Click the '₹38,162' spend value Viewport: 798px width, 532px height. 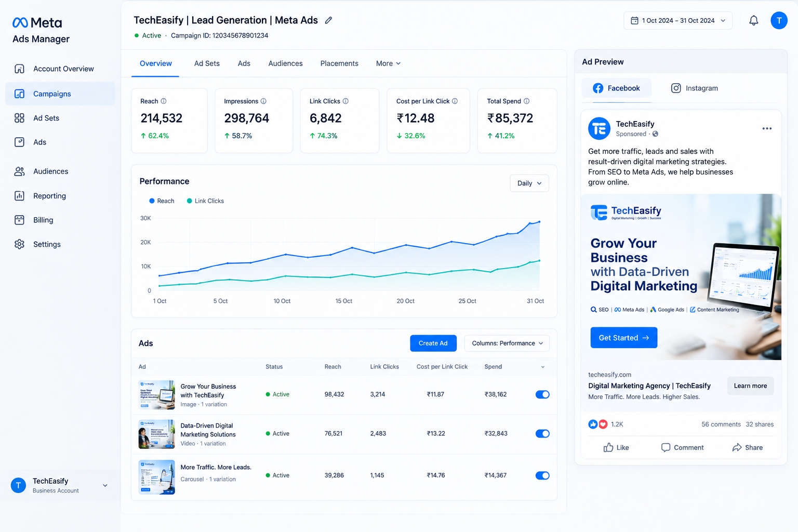(496, 394)
